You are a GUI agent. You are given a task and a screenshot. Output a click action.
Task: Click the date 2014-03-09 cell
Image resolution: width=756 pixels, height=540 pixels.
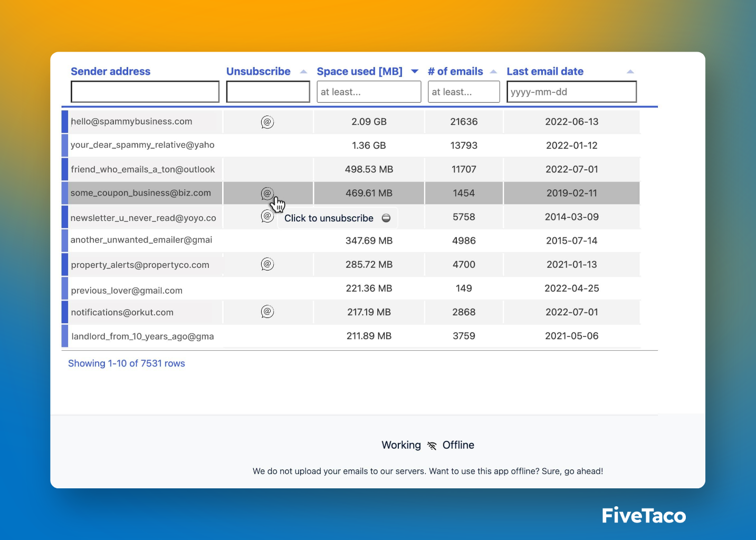pyautogui.click(x=572, y=217)
